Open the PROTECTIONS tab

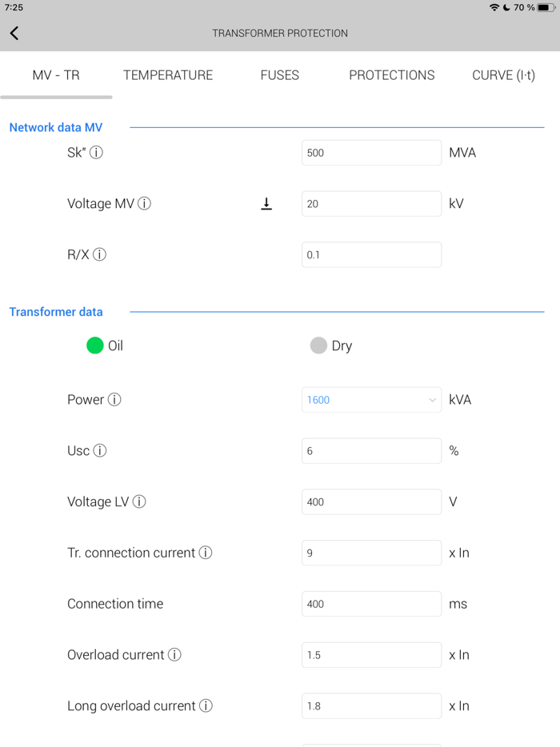391,75
